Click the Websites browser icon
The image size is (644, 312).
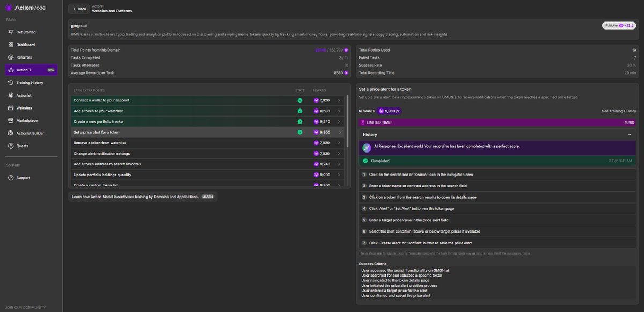coord(11,108)
